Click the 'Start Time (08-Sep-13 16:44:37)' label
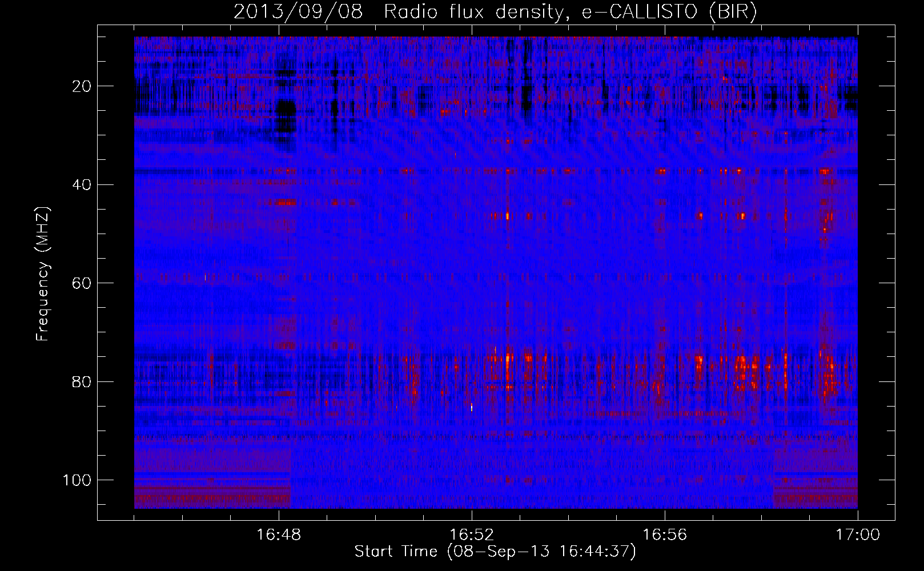Screen dimensions: 924x571 [495, 552]
